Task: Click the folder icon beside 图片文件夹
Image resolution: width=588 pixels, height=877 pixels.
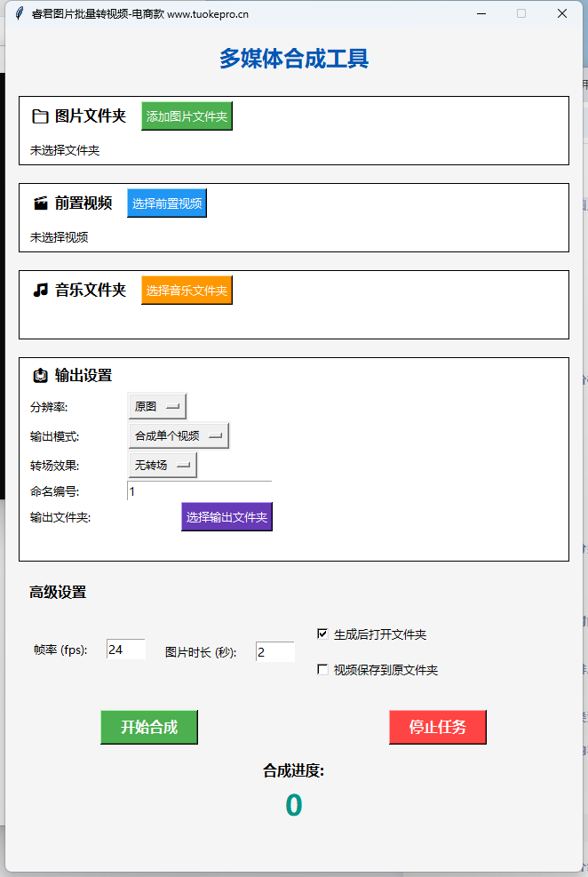Action: (x=39, y=116)
